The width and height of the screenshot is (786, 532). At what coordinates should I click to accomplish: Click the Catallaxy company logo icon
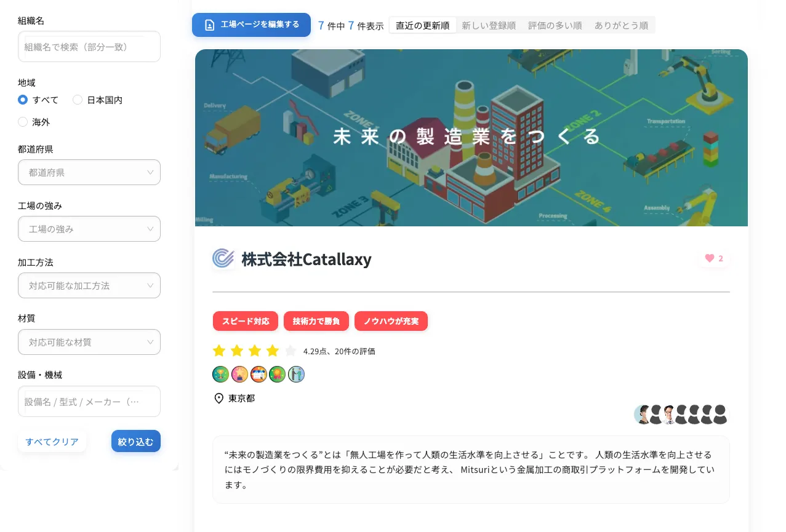point(223,259)
